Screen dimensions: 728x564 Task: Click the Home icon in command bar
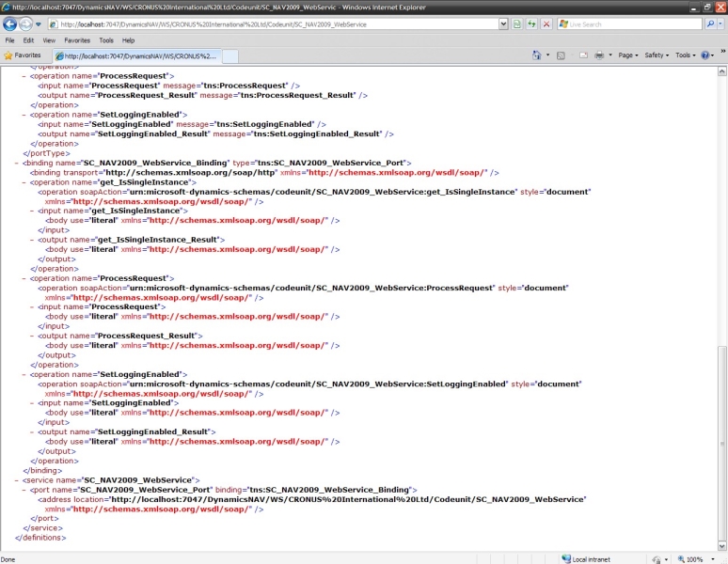click(537, 55)
